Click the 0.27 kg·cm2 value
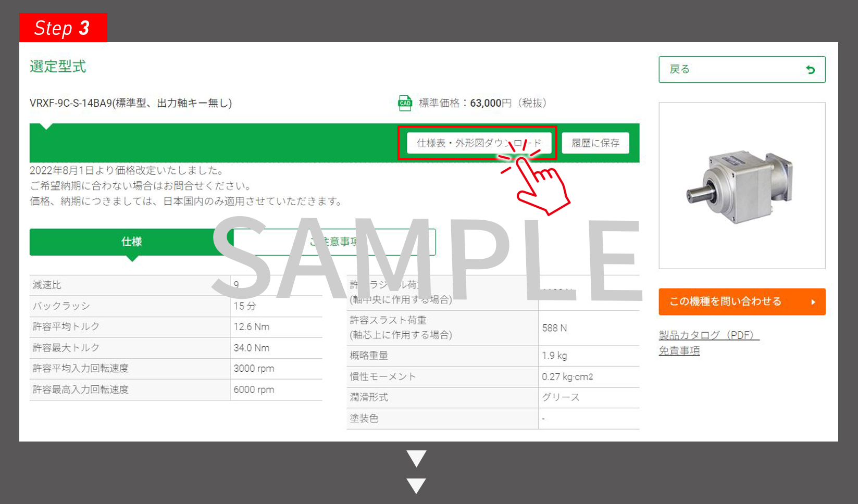This screenshot has width=858, height=504. pos(567,376)
